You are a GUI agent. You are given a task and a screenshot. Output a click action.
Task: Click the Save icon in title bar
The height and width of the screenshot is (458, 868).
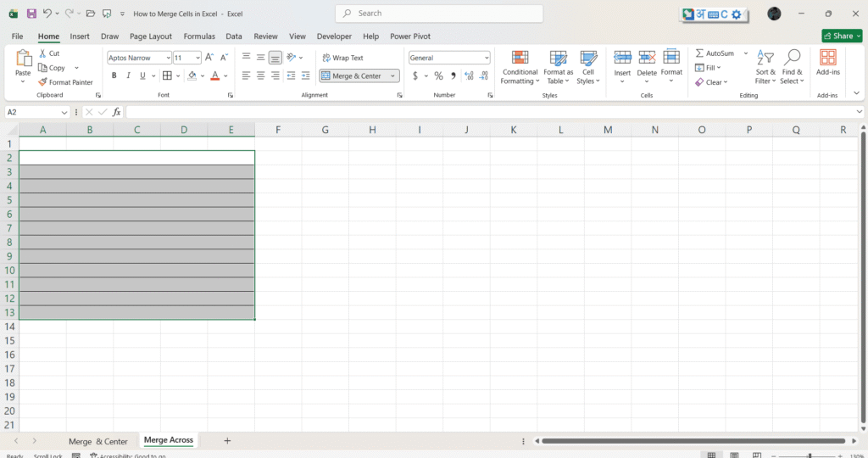point(31,14)
